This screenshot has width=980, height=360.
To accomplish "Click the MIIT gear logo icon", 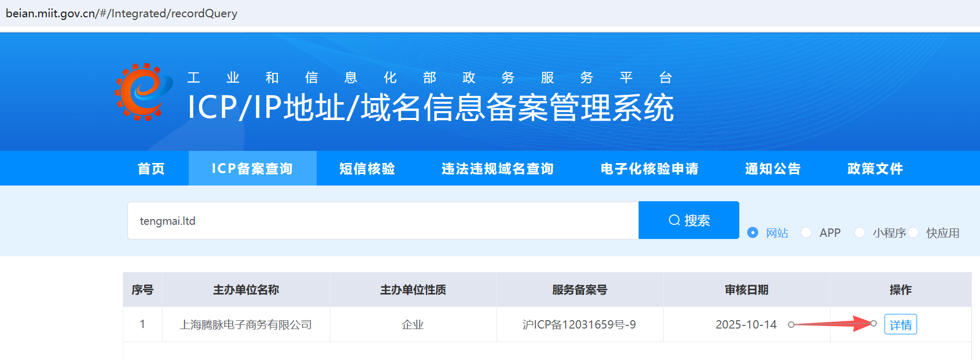I will click(143, 92).
